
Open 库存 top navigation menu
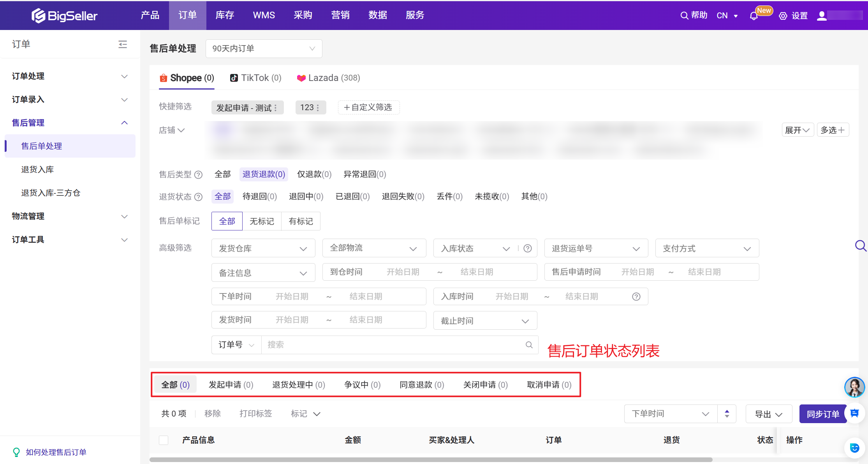pos(225,15)
